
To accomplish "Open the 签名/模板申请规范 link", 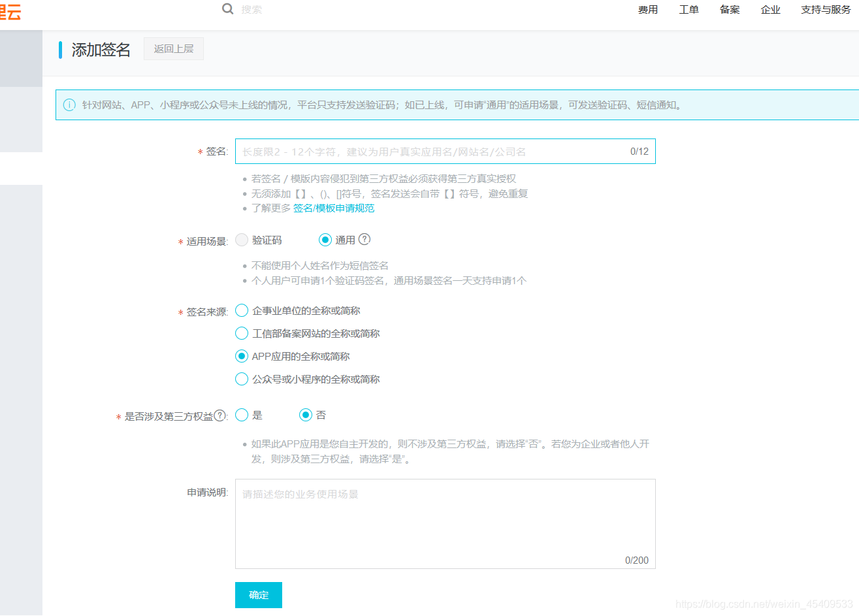I will tap(334, 208).
